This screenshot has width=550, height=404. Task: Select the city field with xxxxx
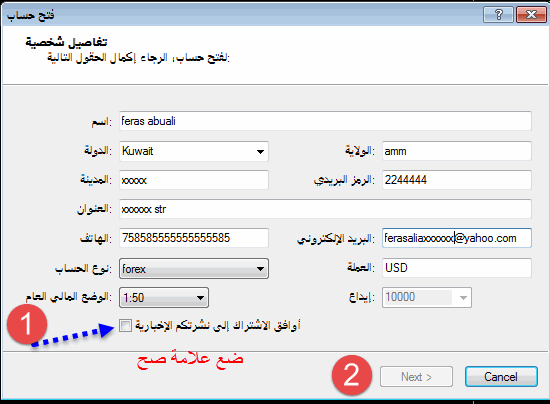(x=194, y=180)
